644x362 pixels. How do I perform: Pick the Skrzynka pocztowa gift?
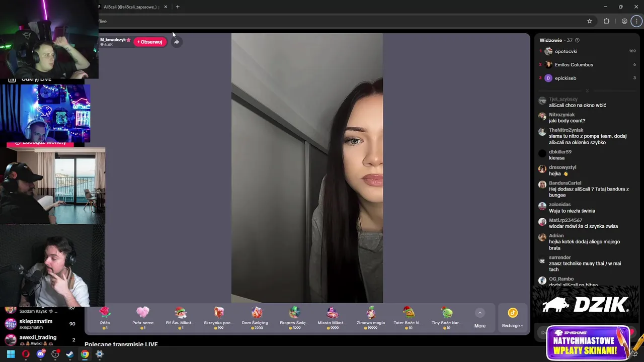click(218, 318)
